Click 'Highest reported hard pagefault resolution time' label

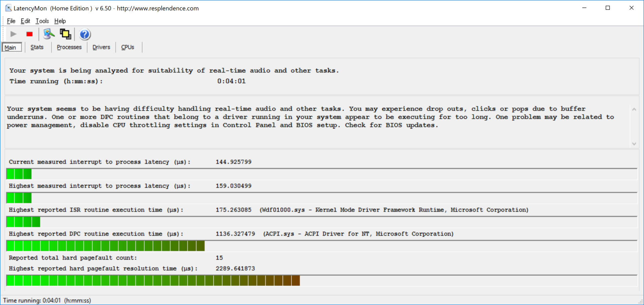pyautogui.click(x=103, y=268)
